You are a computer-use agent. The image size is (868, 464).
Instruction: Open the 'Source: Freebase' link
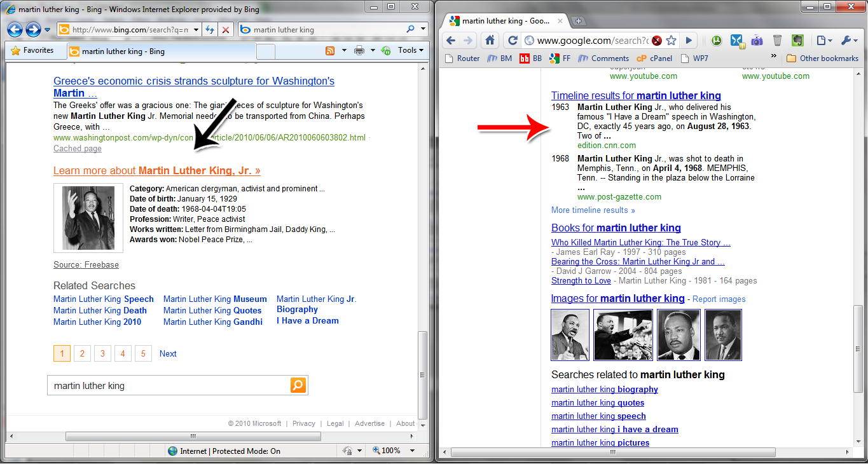pyautogui.click(x=86, y=264)
